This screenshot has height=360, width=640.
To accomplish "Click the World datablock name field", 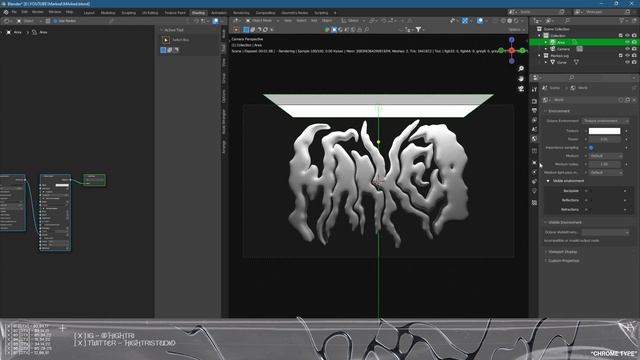I will tap(585, 100).
